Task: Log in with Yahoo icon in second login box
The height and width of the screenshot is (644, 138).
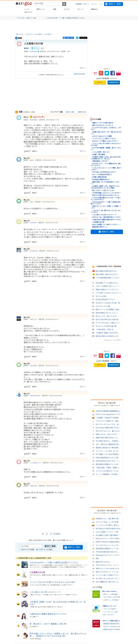Action: point(95,356)
